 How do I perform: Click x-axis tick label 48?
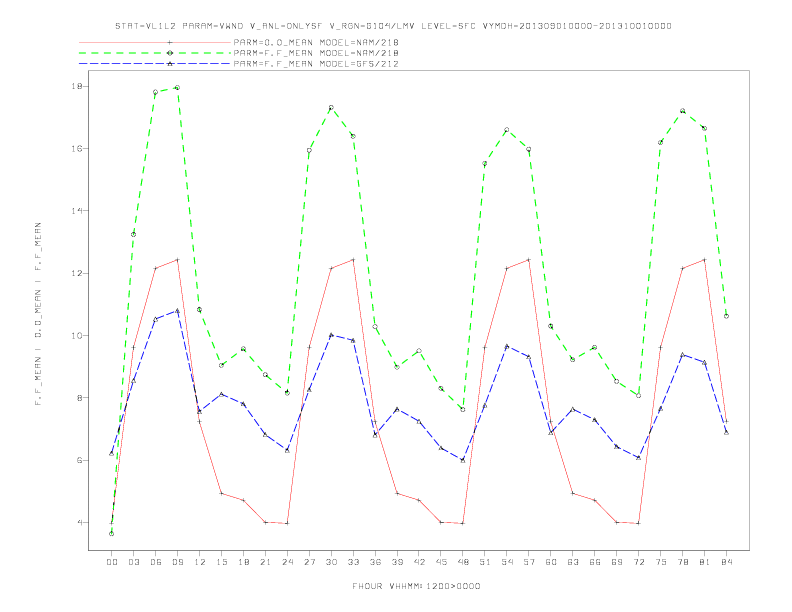[x=463, y=562]
